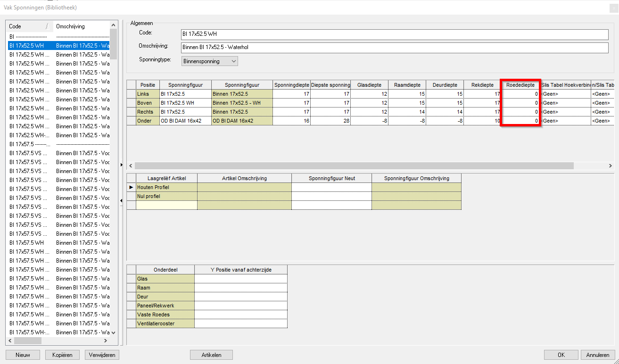The image size is (619, 364).
Task: Click the right-pointing splitter arrow beside the list
Action: (122, 165)
